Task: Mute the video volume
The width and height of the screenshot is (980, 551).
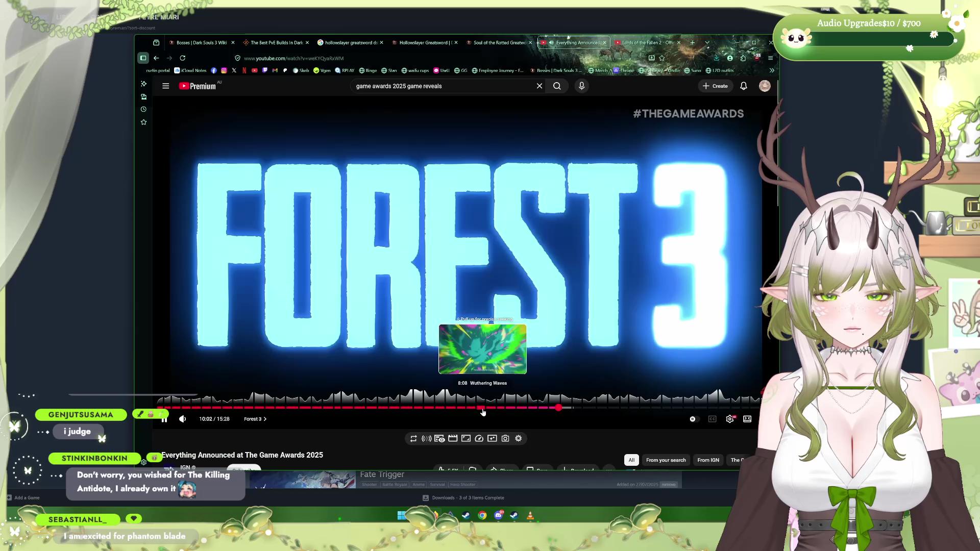Action: click(183, 419)
